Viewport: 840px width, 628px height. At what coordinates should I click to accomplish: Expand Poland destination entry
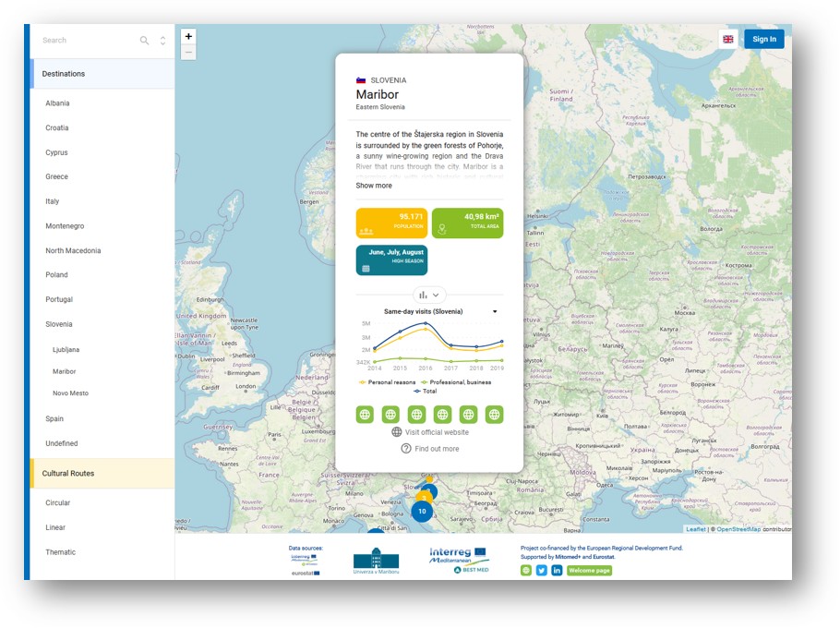(56, 275)
